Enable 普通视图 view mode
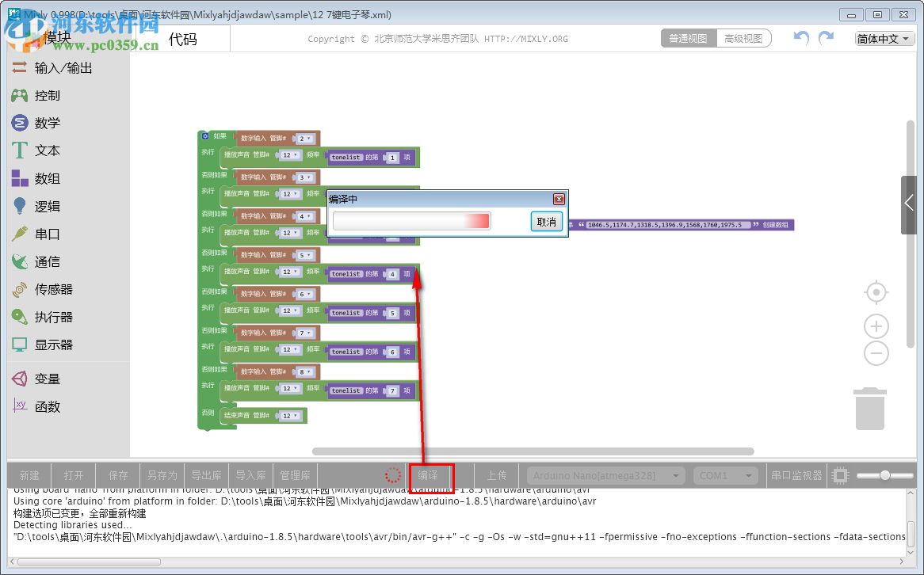Screen dimensions: 924x575 tap(688, 37)
